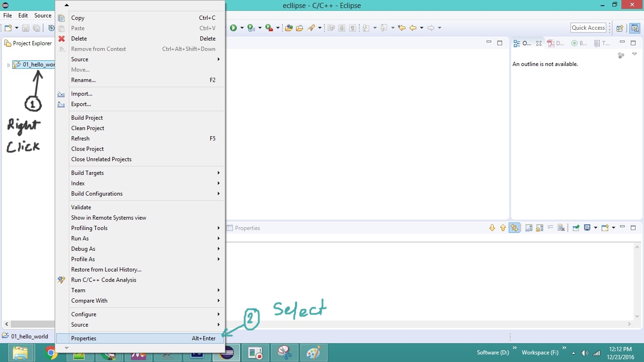This screenshot has height=362, width=644.
Task: Select Properties from the context menu
Action: pyautogui.click(x=84, y=338)
